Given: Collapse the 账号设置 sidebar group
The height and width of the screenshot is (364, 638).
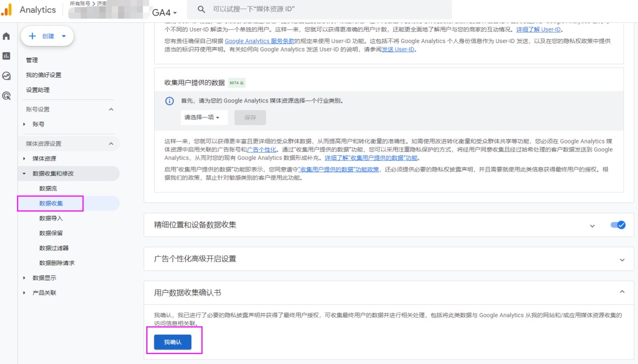Looking at the screenshot, I should [111, 109].
